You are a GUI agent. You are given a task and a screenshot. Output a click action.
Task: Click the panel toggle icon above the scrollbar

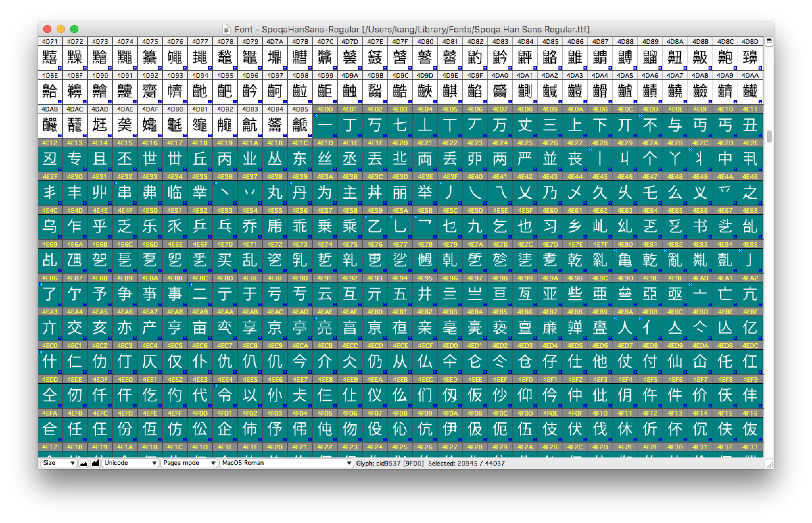(x=769, y=42)
